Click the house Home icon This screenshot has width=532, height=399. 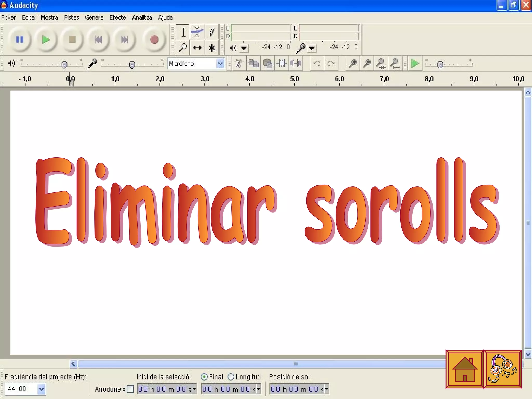pos(464,369)
